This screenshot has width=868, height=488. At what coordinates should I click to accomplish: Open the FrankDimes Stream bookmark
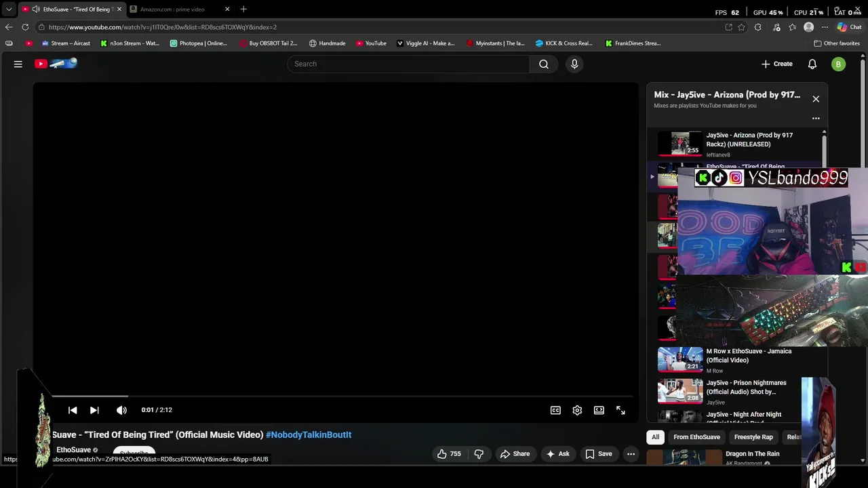tap(633, 43)
